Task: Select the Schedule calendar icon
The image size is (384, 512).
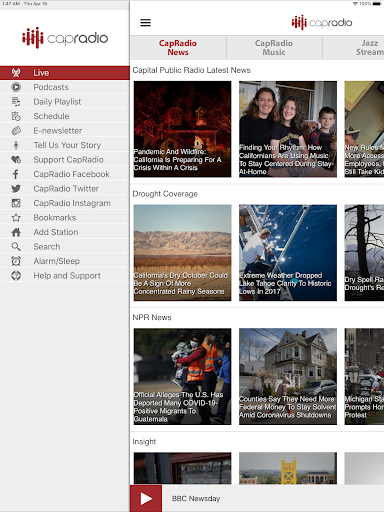Action: 16,116
